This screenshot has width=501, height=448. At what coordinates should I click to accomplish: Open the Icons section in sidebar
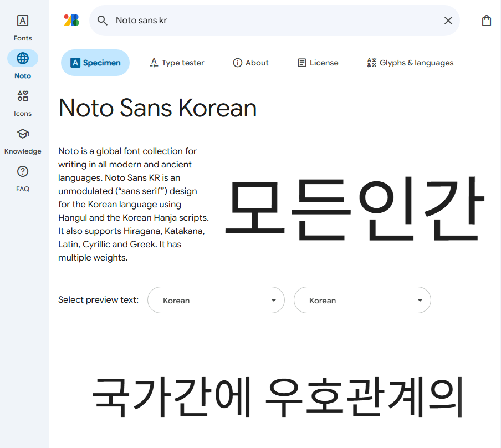23,104
